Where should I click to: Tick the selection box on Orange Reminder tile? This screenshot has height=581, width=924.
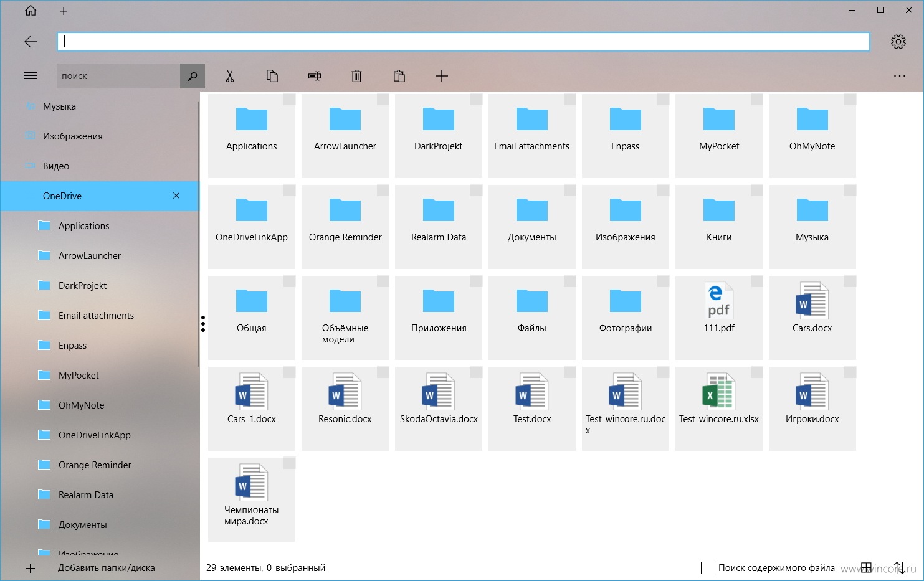click(383, 191)
